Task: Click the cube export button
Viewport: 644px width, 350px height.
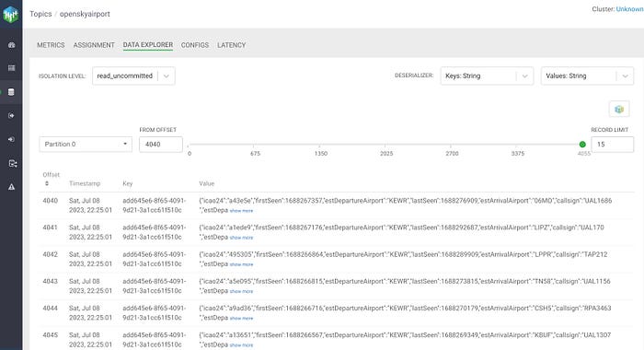Action: 619,109
